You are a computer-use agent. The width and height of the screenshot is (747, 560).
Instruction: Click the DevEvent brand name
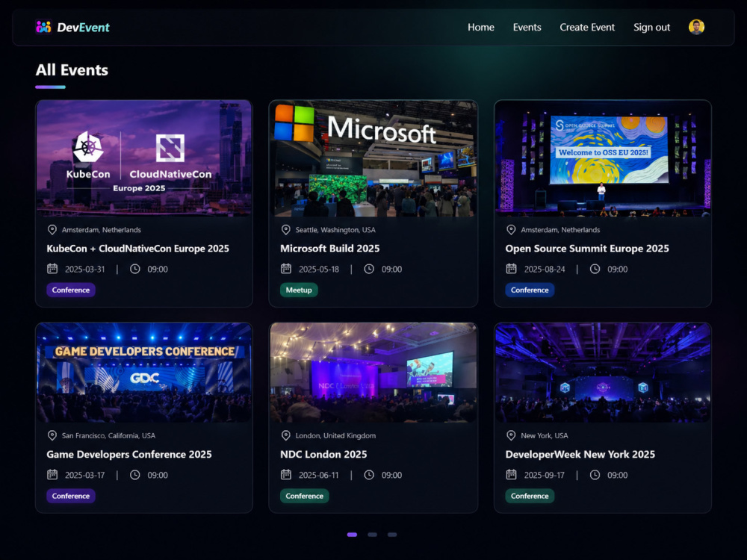pos(84,27)
